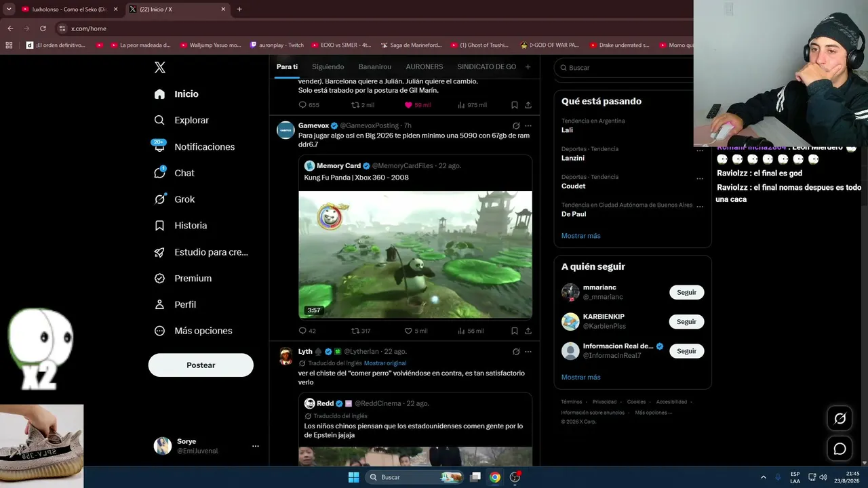Open Historia in the sidebar
Image resolution: width=868 pixels, height=488 pixels.
(x=180, y=225)
